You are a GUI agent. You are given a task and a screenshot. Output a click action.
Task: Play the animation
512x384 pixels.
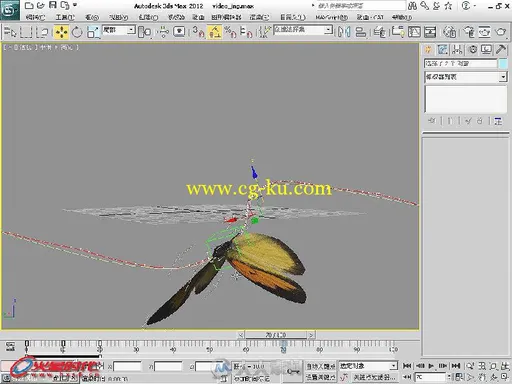(x=431, y=366)
